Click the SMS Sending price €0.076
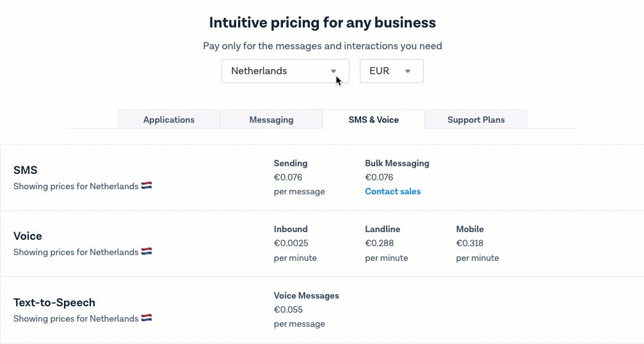The width and height of the screenshot is (644, 344). pos(288,177)
